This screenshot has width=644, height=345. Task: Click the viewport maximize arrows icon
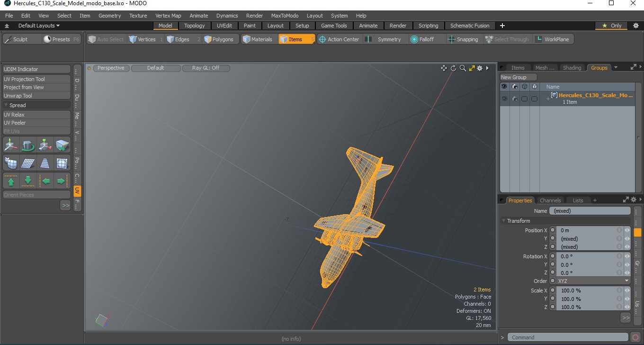tap(472, 68)
